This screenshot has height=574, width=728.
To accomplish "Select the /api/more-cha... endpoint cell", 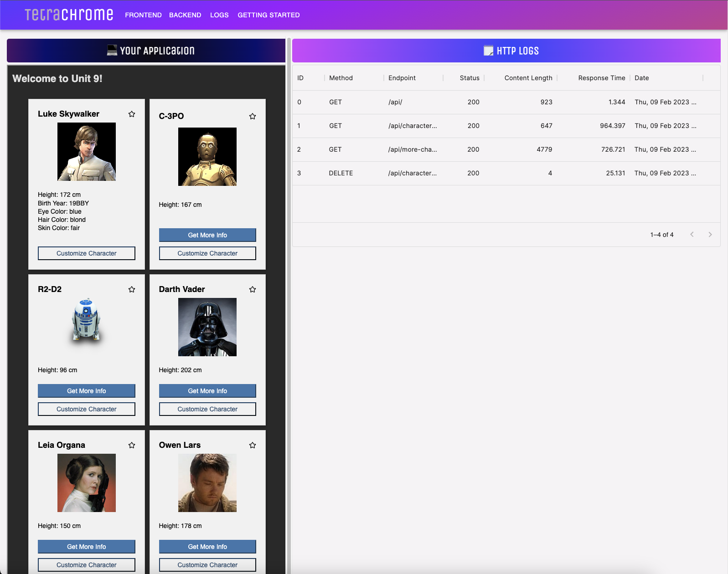I will pos(413,149).
